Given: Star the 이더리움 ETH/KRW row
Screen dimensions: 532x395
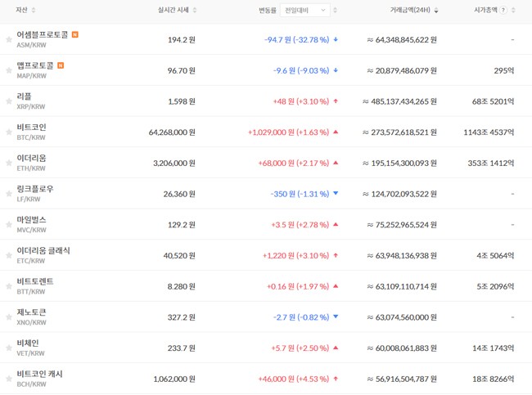Looking at the screenshot, I should tap(9, 163).
